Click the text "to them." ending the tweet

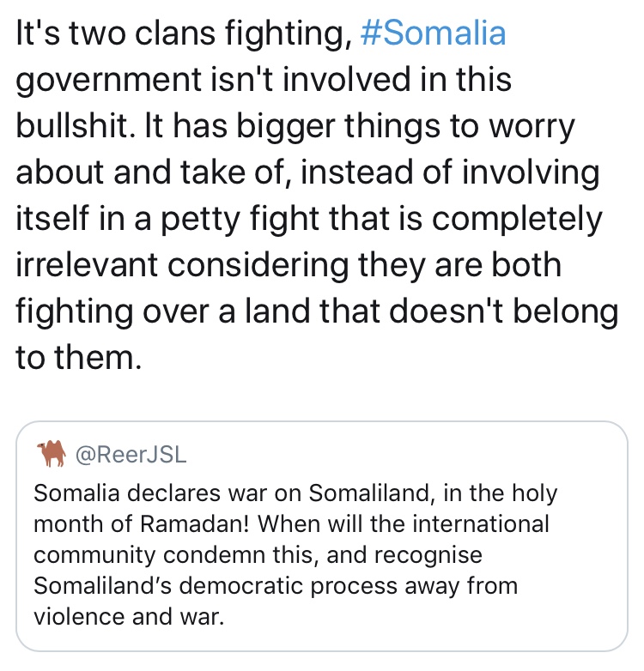(x=78, y=357)
